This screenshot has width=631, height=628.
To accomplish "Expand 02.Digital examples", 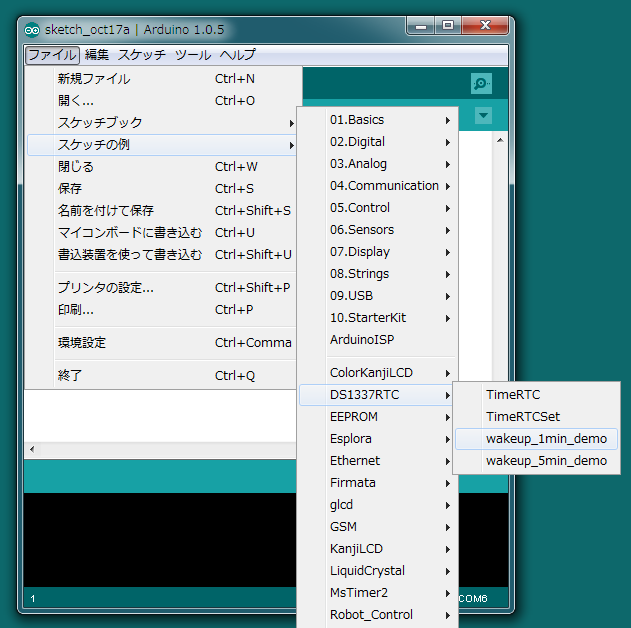I will [378, 142].
